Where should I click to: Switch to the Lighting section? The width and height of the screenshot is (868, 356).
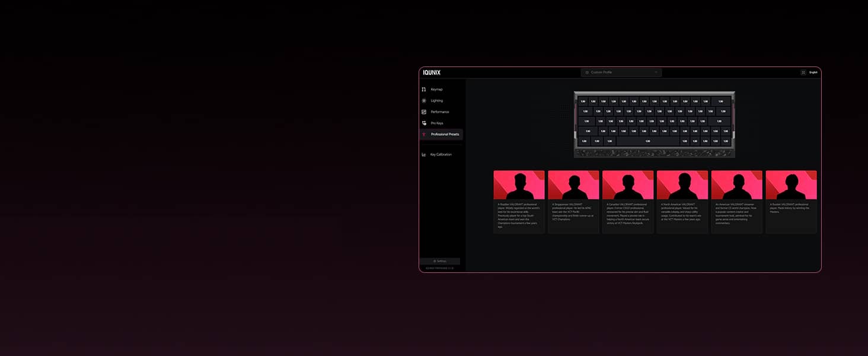[437, 101]
